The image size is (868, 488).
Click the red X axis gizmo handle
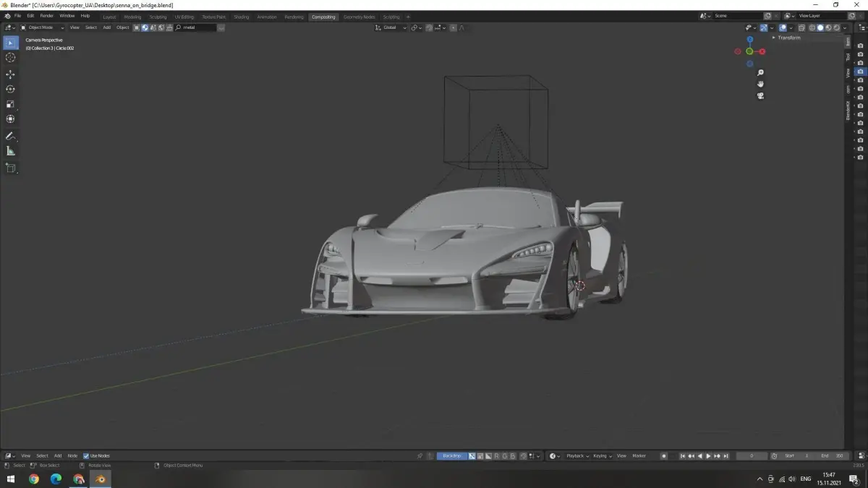762,51
